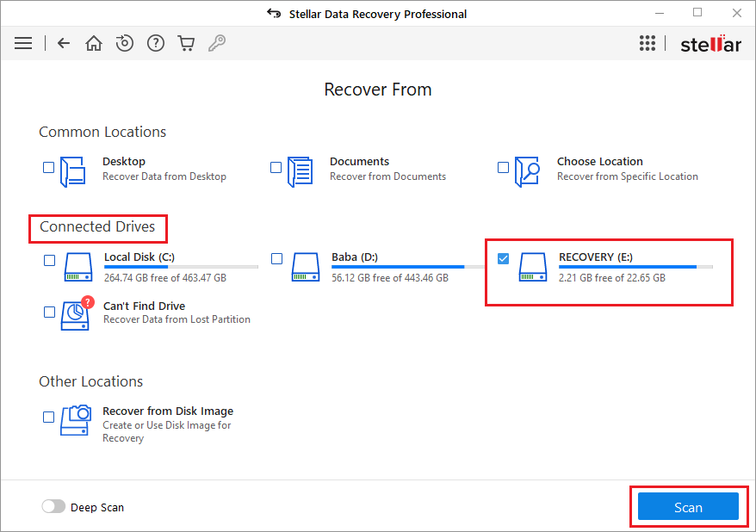Check the Can't Find Drive checkbox
The image size is (756, 532).
(49, 312)
